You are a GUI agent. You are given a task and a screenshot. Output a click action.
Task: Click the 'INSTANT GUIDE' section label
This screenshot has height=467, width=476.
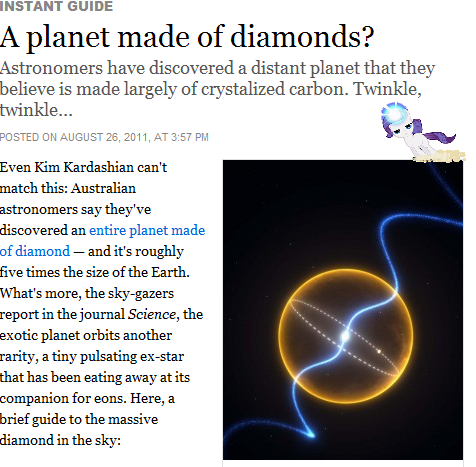(56, 6)
